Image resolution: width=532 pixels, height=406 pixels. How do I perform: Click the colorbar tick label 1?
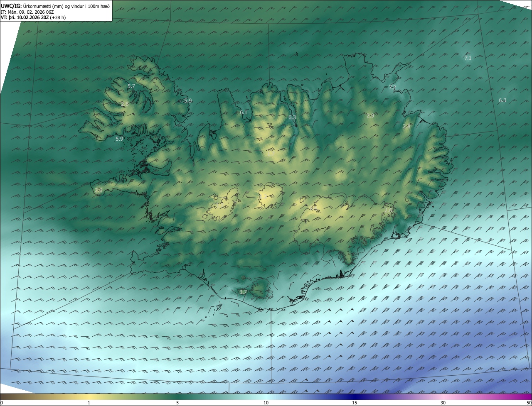[x=89, y=403]
